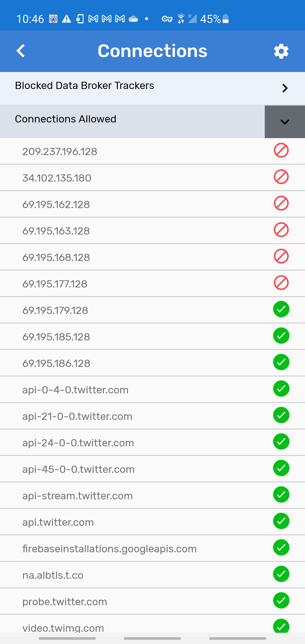Tap the allowed icon for firebaseinstallations.googleapis.com

coord(281,547)
